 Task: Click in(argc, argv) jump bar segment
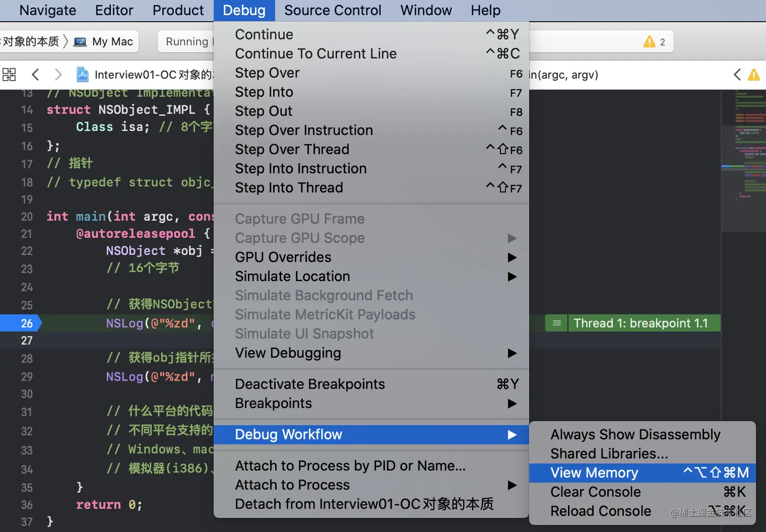pos(563,75)
